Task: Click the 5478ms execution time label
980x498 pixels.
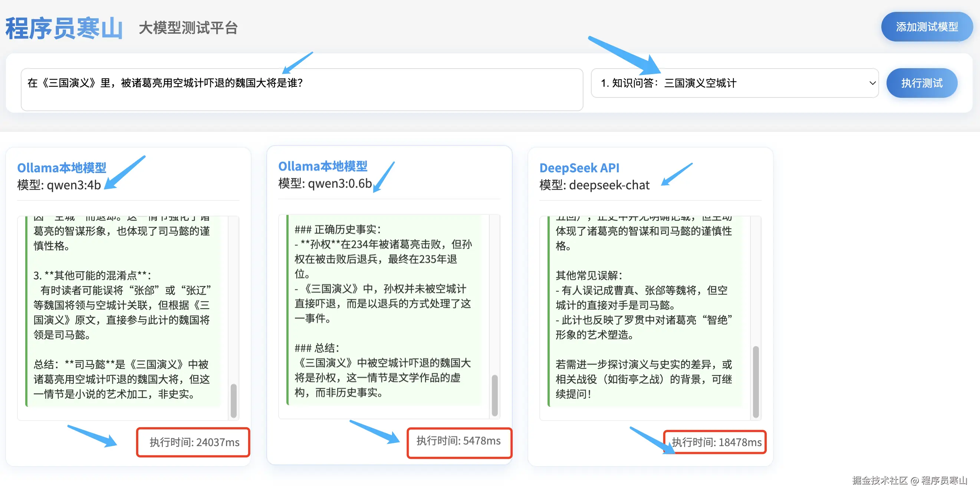Action: [x=458, y=441]
